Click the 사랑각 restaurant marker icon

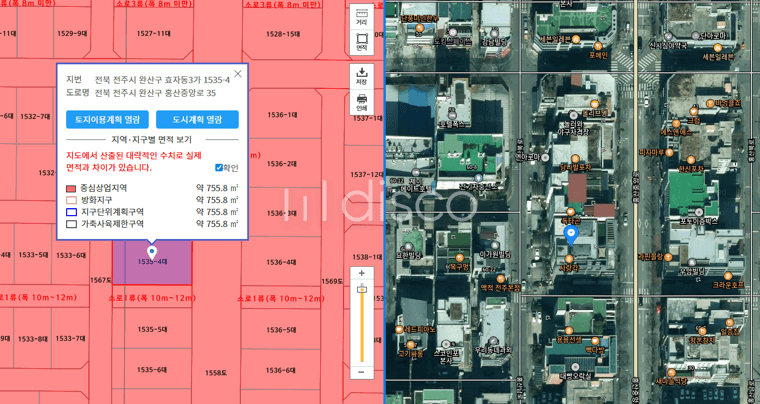(570, 260)
